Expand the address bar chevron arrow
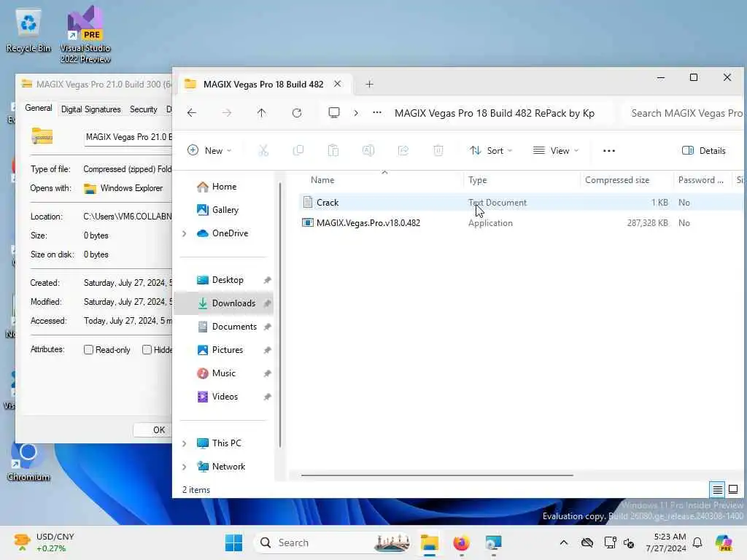Viewport: 747px width, 560px height. click(356, 113)
